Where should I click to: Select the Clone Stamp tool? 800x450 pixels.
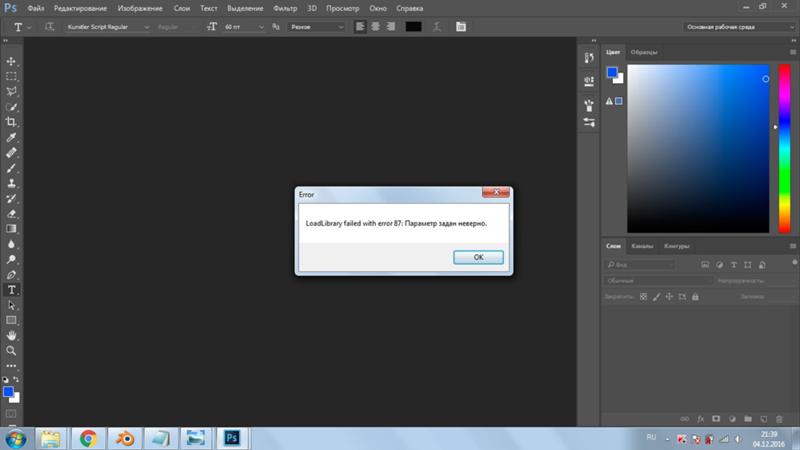point(11,183)
